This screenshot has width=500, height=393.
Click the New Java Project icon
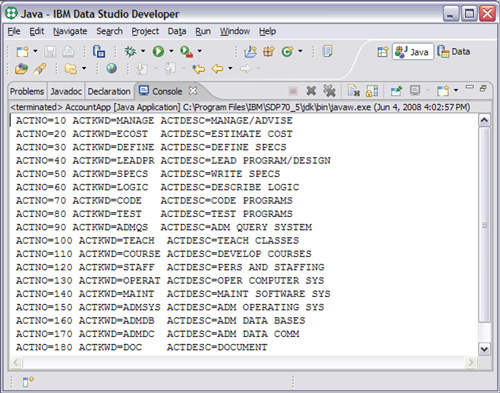tap(251, 52)
